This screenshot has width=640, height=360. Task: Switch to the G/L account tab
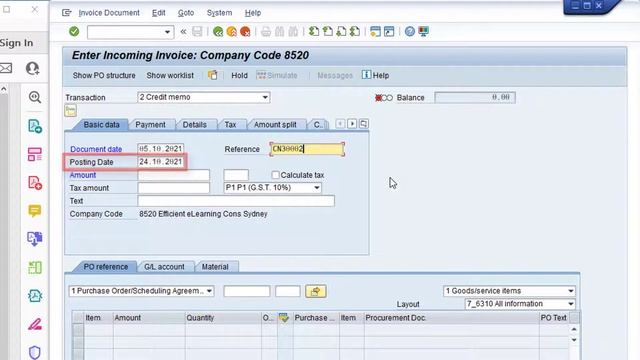click(164, 267)
